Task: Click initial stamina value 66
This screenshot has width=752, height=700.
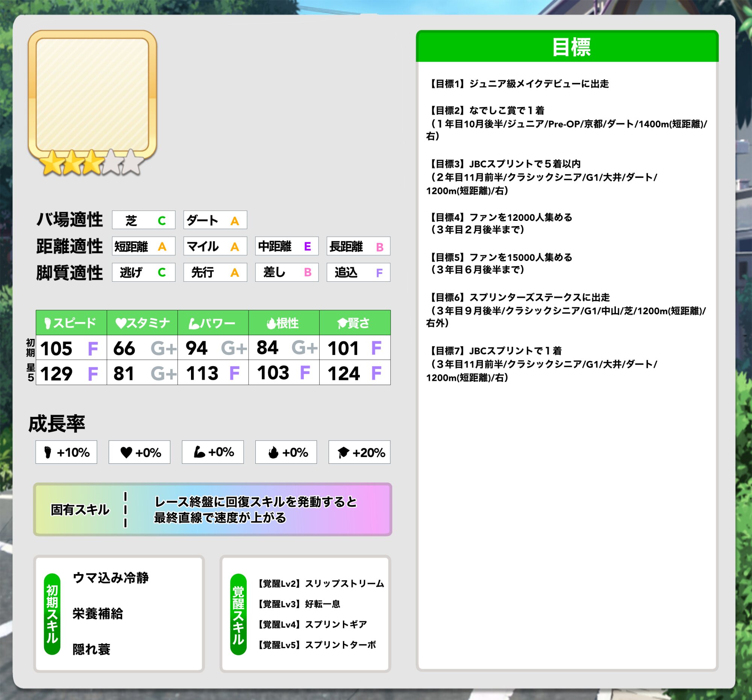Action: pyautogui.click(x=124, y=348)
